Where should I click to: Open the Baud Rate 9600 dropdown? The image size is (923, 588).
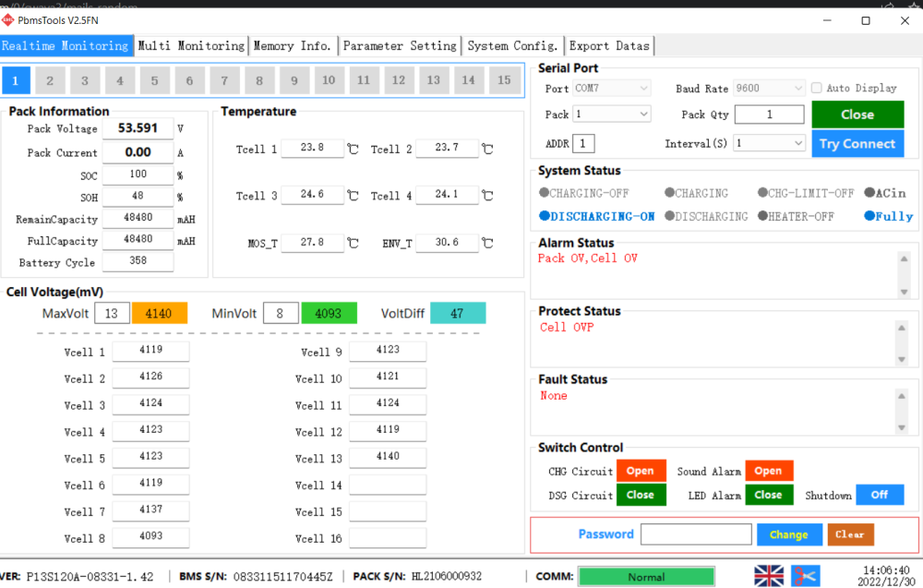[769, 89]
